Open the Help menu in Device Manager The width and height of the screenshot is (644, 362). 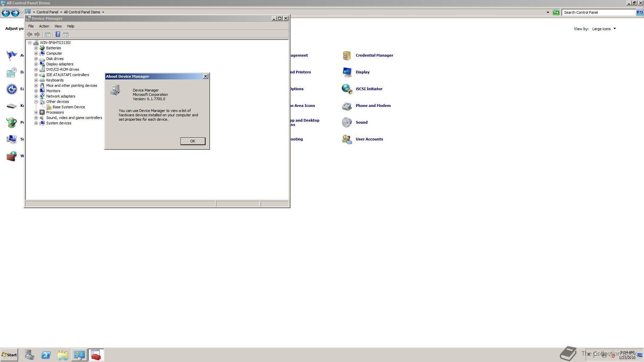tap(70, 26)
